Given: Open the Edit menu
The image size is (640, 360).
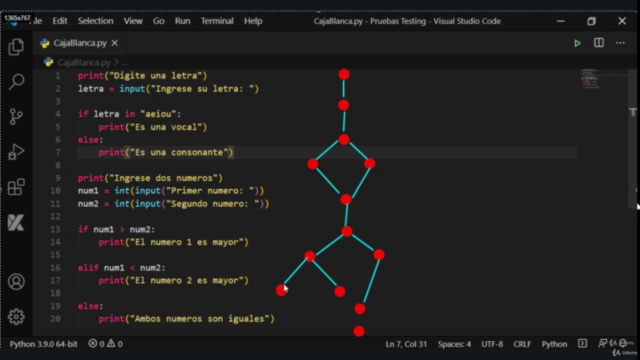Looking at the screenshot, I should click(x=60, y=21).
